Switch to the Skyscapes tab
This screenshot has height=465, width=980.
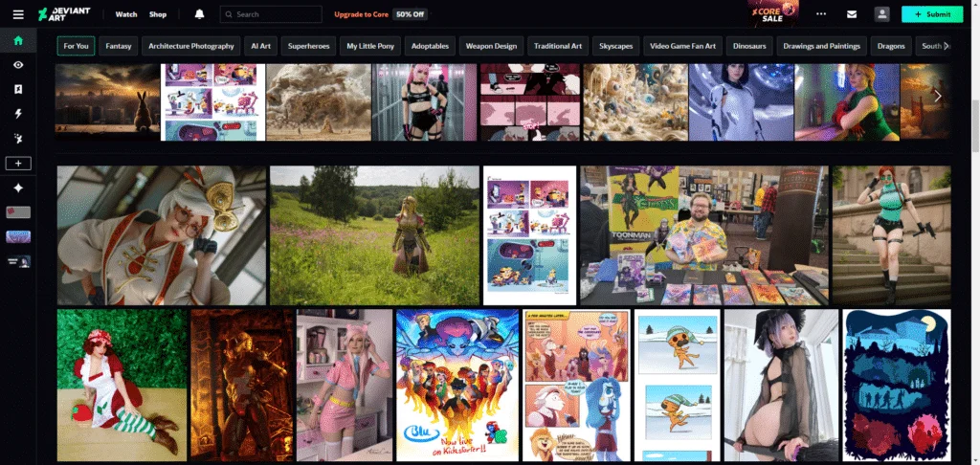click(x=615, y=46)
